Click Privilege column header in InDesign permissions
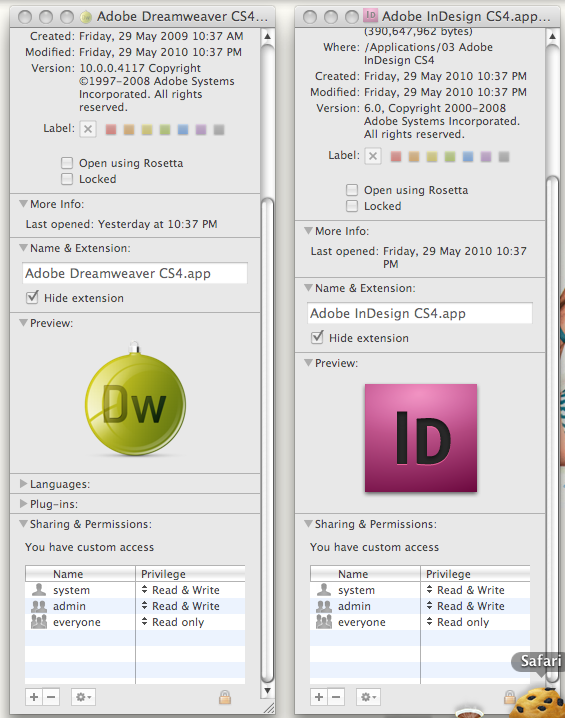The height and width of the screenshot is (718, 565). click(x=475, y=574)
